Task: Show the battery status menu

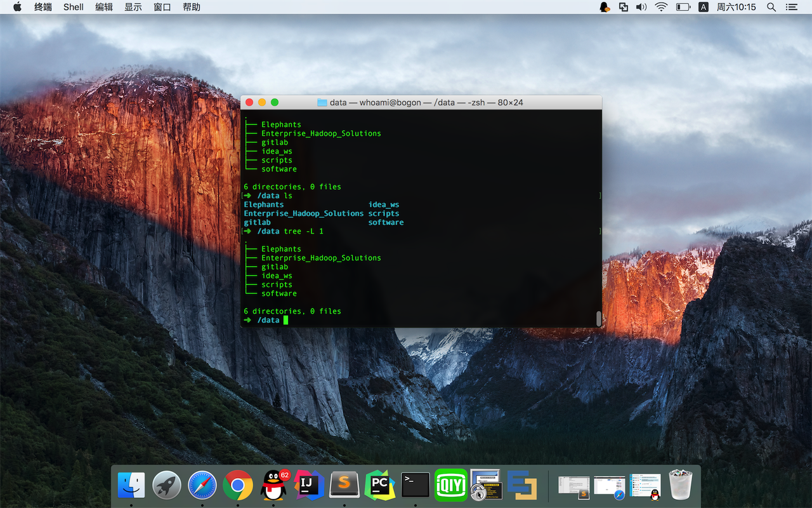Action: pos(683,7)
